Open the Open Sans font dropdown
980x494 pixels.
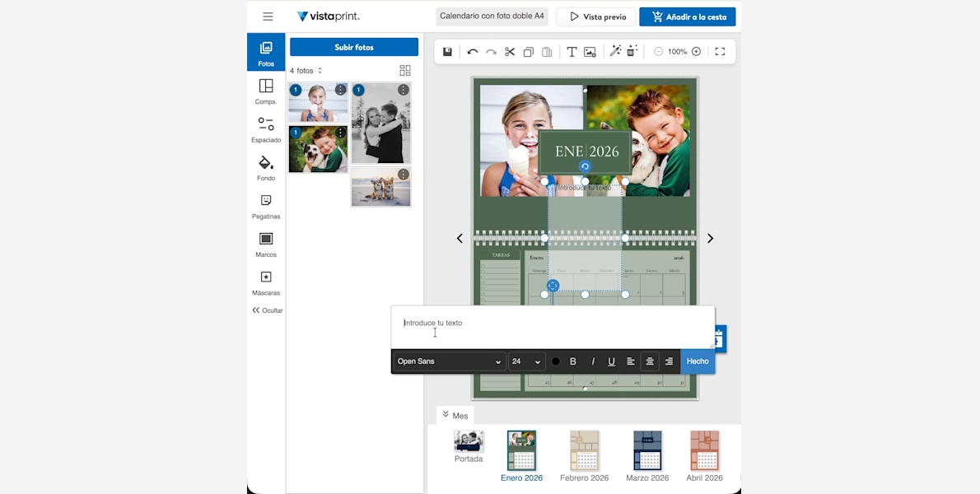pyautogui.click(x=449, y=361)
